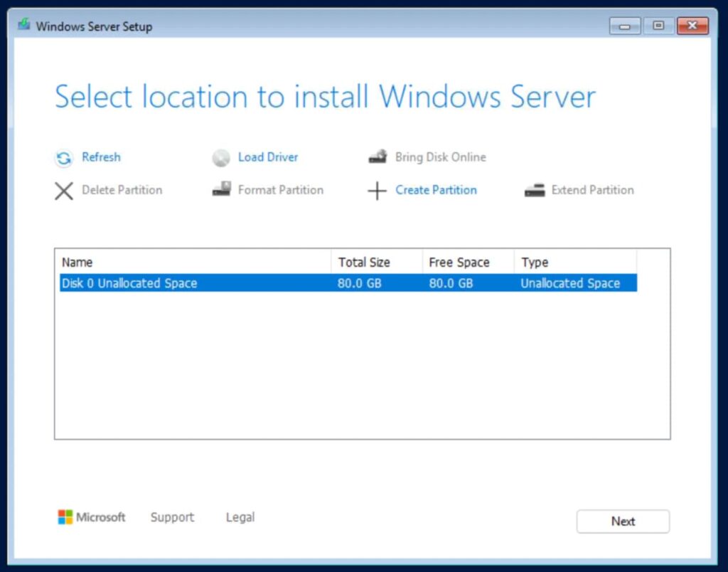
Task: Click the Format Partition drive icon
Action: coord(221,190)
